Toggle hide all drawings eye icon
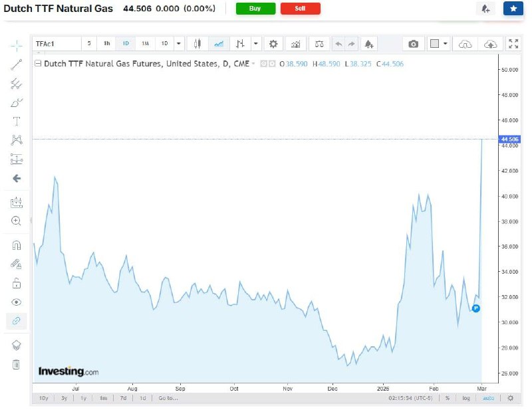Screen dimensions: 532x410 (17, 302)
